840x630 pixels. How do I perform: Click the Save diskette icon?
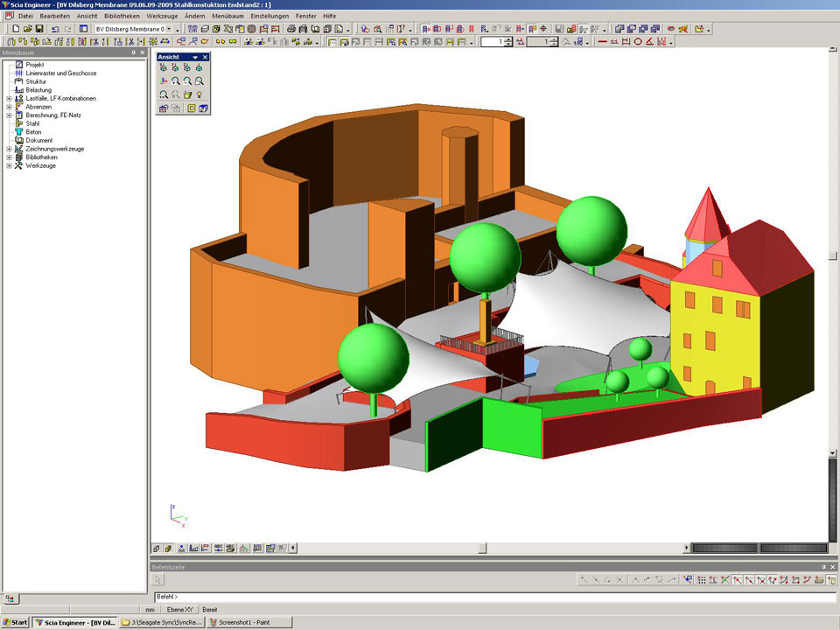pyautogui.click(x=39, y=29)
